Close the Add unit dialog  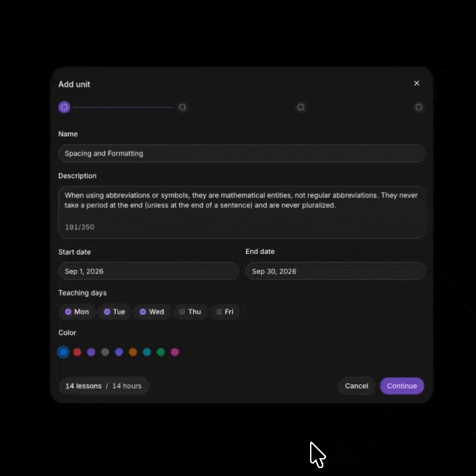(416, 83)
